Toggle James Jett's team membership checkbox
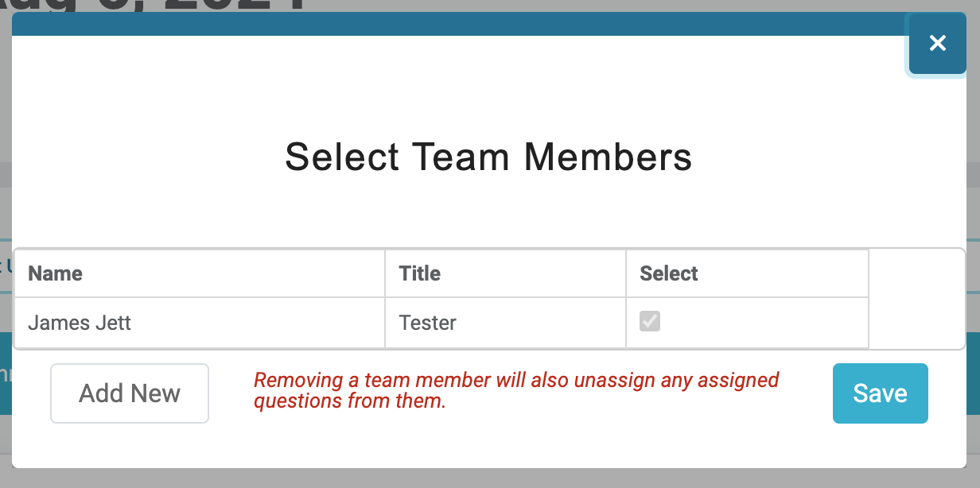 (x=648, y=321)
